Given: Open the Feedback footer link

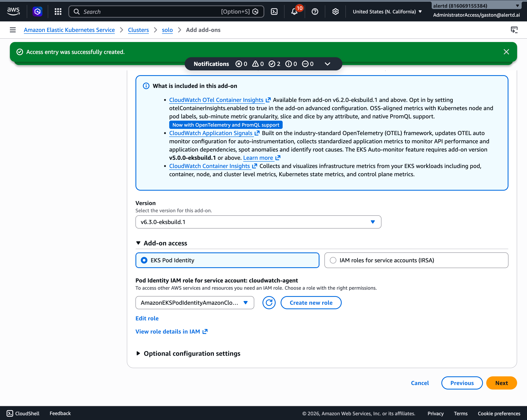Looking at the screenshot, I should 60,413.
